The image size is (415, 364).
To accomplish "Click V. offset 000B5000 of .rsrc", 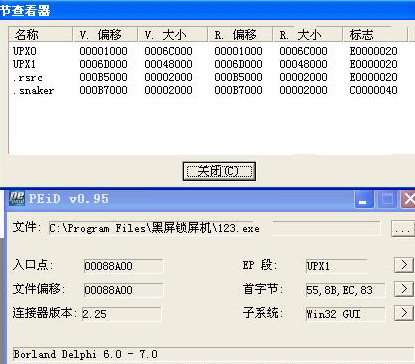I will (103, 77).
